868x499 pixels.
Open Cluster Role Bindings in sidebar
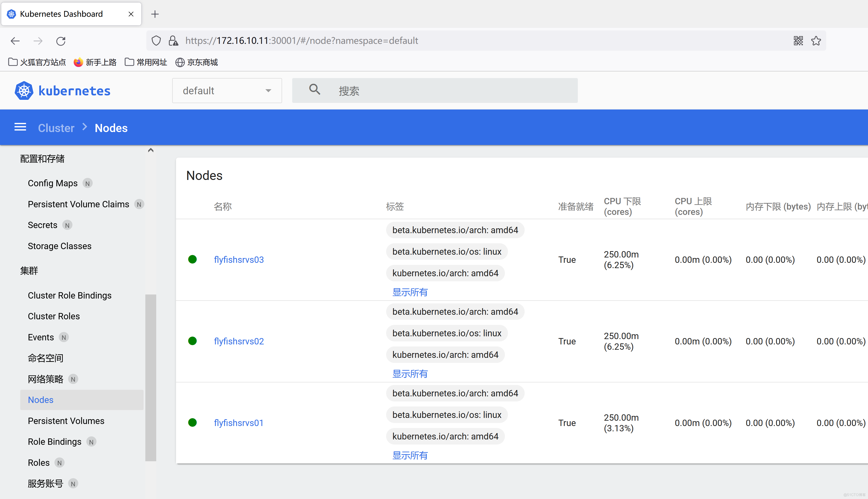(70, 295)
